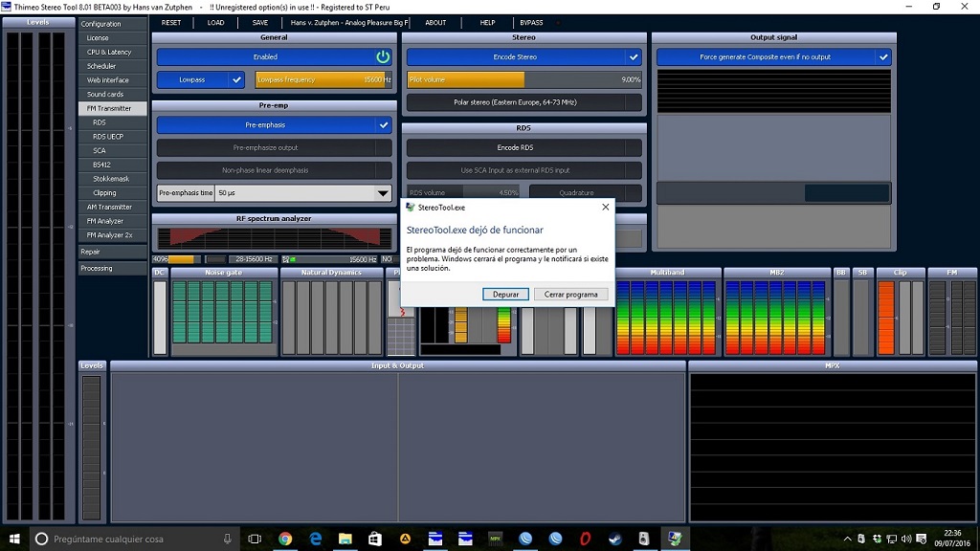Click the volume icon in system tray

point(906,539)
